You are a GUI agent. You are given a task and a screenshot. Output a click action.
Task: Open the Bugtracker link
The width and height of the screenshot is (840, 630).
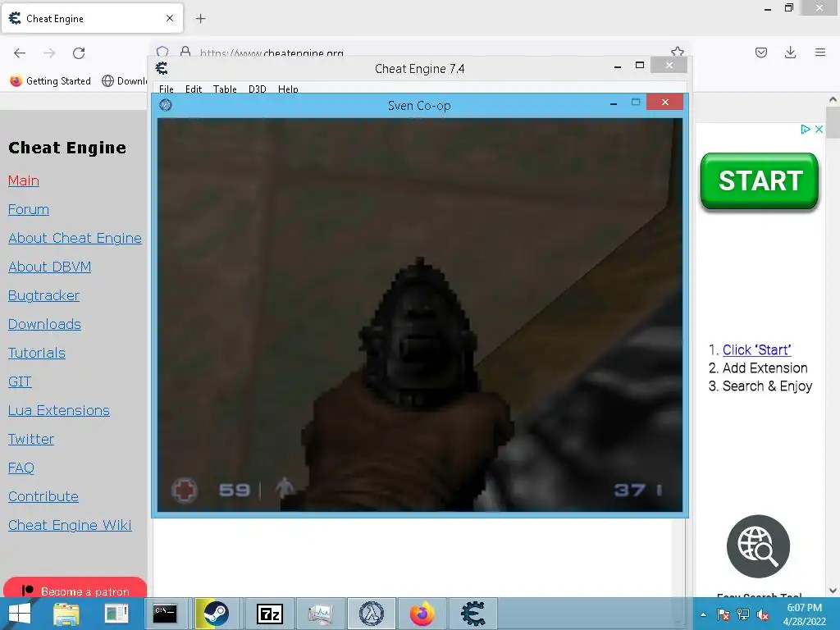click(44, 295)
